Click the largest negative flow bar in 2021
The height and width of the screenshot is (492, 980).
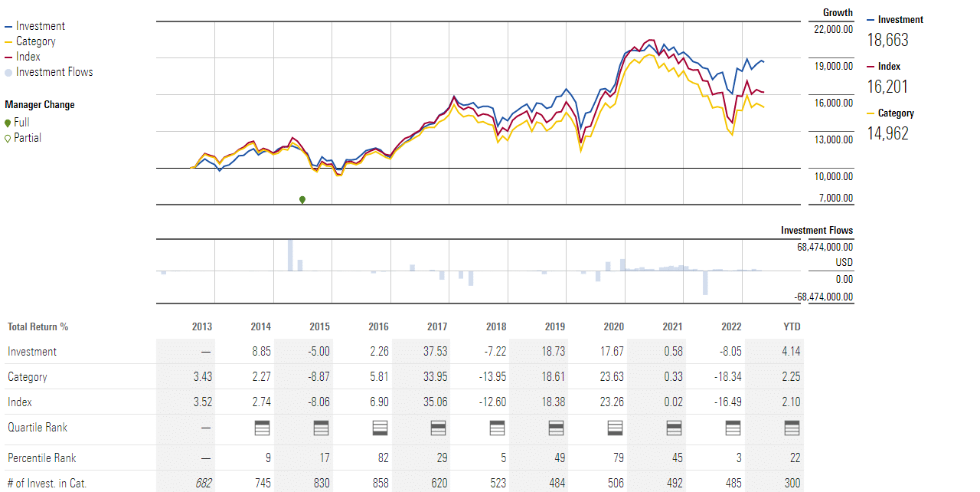[705, 283]
